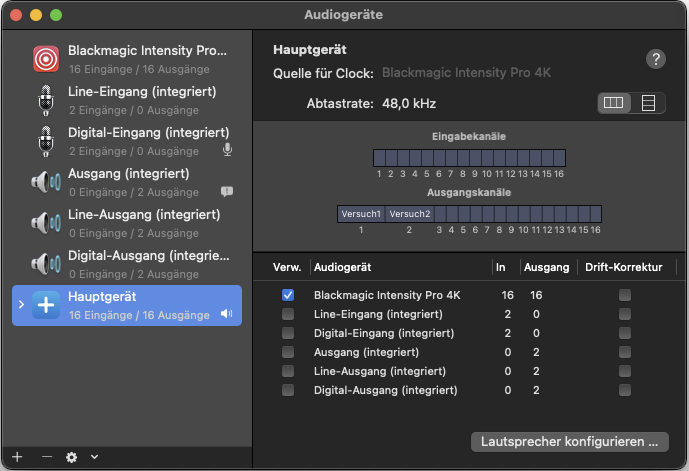Enable drift correction for Line-Ausgang
689x471 pixels.
coord(625,371)
